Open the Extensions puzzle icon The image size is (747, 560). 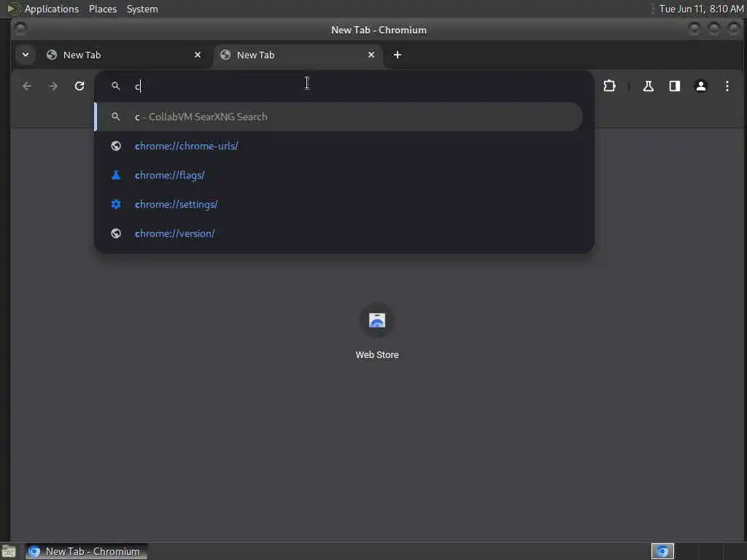click(609, 86)
